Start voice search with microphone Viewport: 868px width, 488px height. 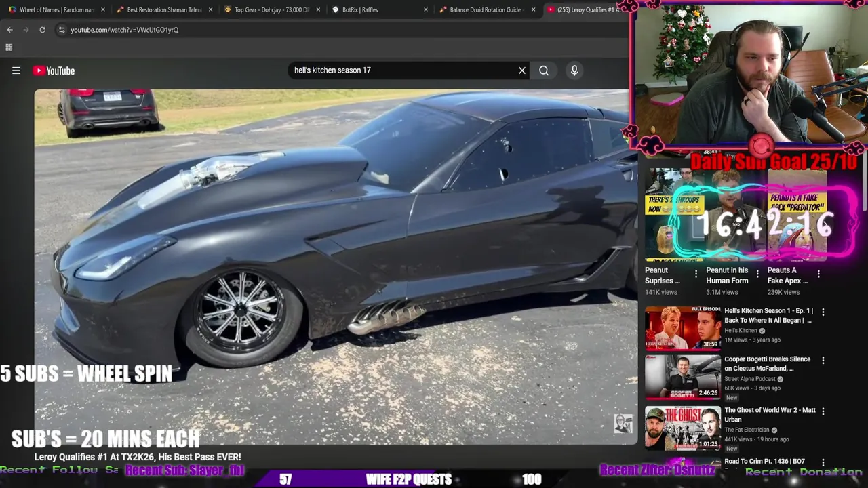click(574, 70)
